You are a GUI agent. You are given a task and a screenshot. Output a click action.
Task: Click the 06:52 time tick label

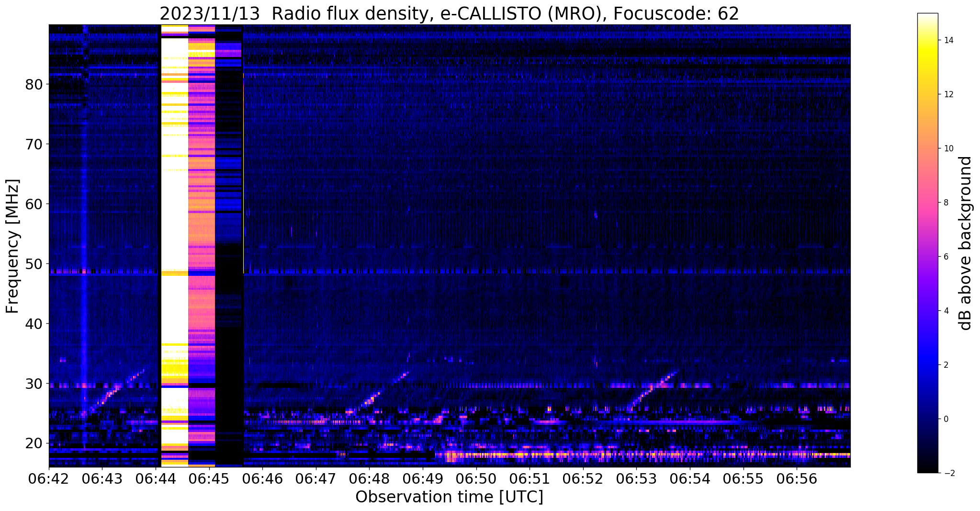click(583, 478)
